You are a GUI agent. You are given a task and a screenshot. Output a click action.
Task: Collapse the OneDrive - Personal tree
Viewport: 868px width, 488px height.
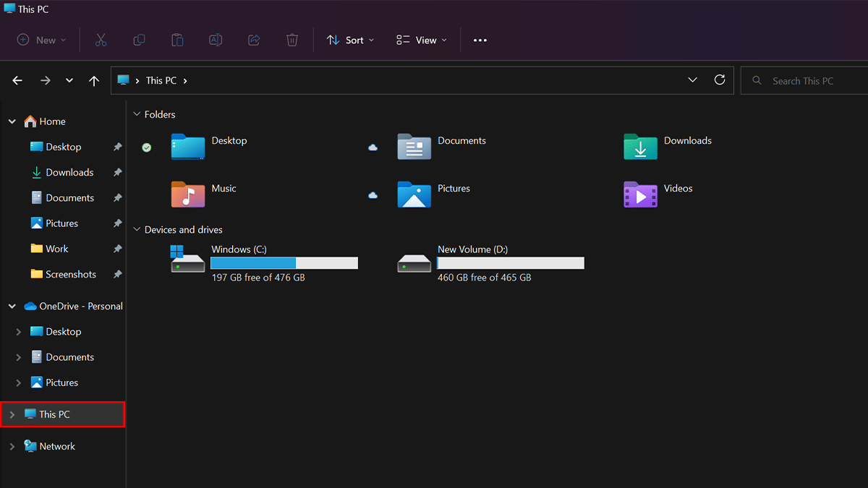click(x=12, y=307)
